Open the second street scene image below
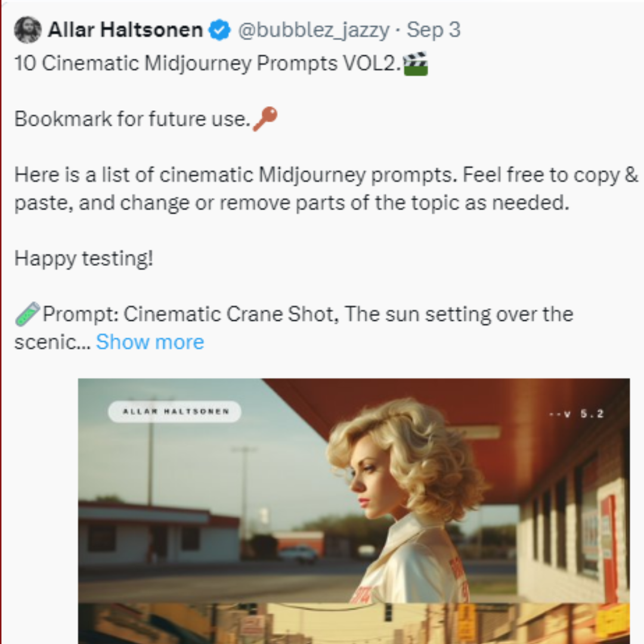Screen dimensions: 644x644 pos(354,623)
